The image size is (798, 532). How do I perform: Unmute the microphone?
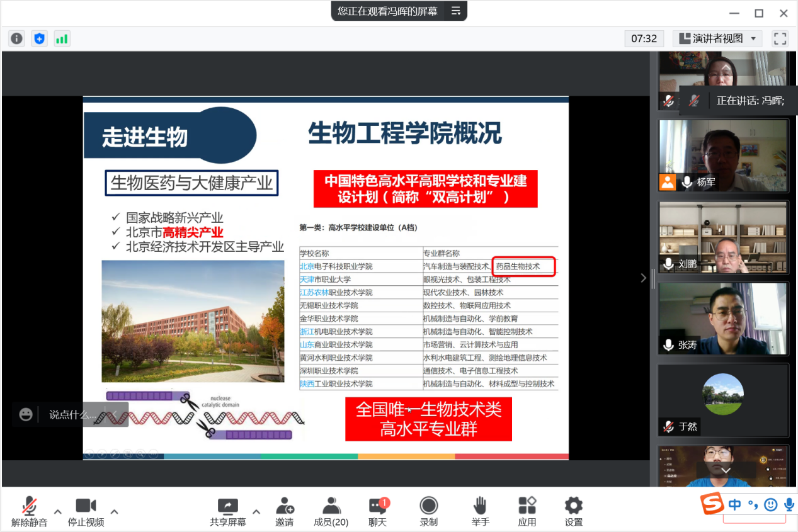[29, 511]
